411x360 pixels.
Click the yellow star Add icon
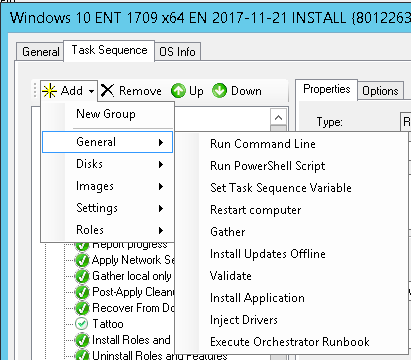(49, 91)
